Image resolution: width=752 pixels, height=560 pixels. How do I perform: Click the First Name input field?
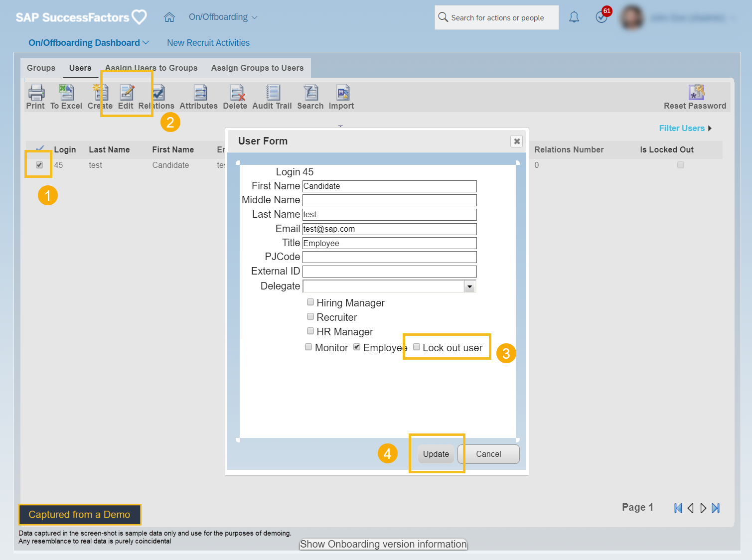tap(390, 186)
